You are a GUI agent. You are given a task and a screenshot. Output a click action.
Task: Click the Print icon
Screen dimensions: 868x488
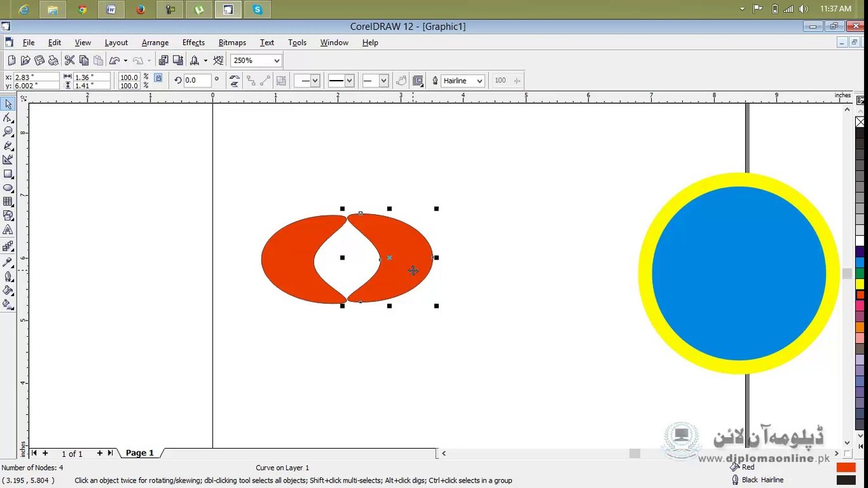pyautogui.click(x=53, y=60)
